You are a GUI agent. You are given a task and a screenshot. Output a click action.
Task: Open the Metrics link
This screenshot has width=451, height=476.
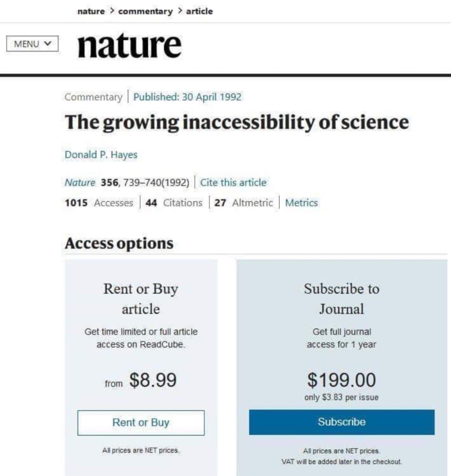(x=301, y=203)
